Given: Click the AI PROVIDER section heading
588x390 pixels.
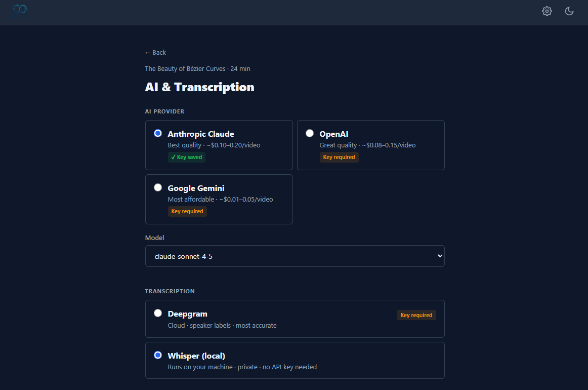Looking at the screenshot, I should [x=164, y=111].
